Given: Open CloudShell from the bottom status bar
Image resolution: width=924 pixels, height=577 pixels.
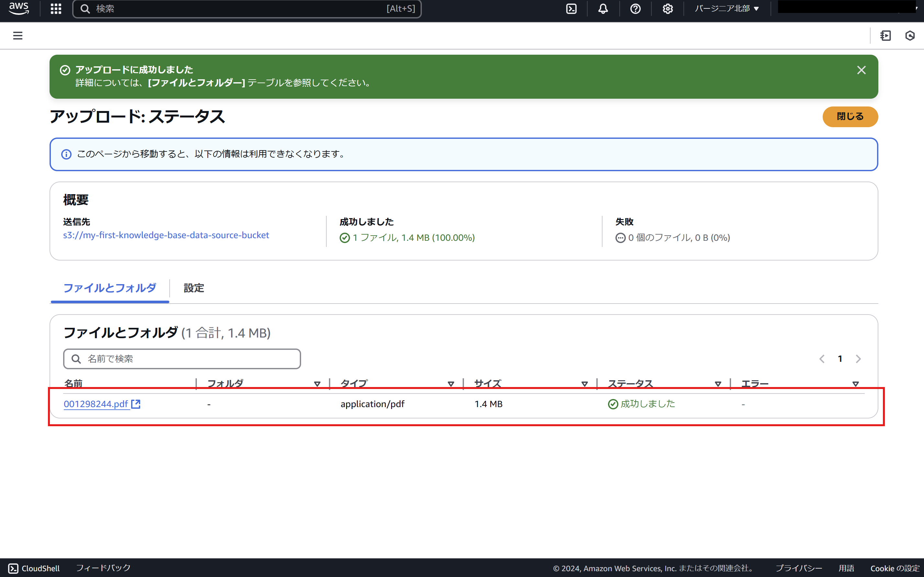Looking at the screenshot, I should point(34,568).
